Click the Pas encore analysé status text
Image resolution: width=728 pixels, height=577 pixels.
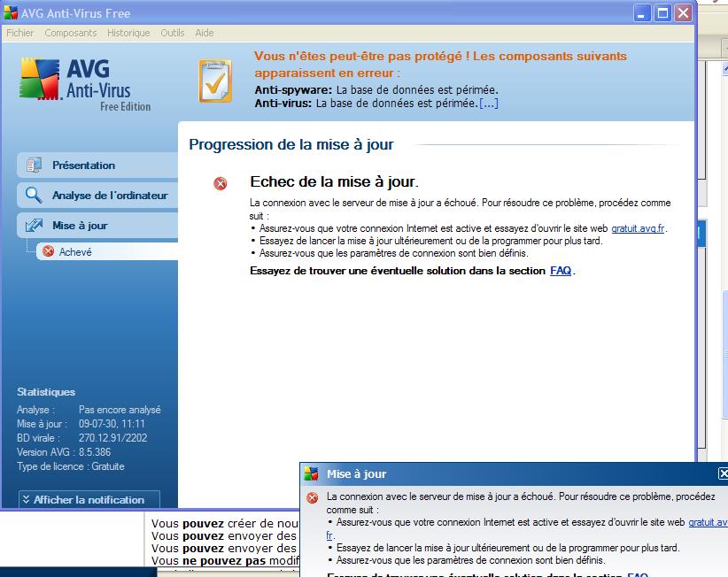click(120, 410)
